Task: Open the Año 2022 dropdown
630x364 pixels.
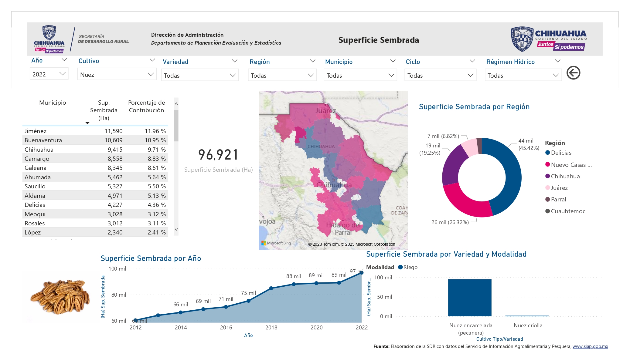Action: point(49,74)
